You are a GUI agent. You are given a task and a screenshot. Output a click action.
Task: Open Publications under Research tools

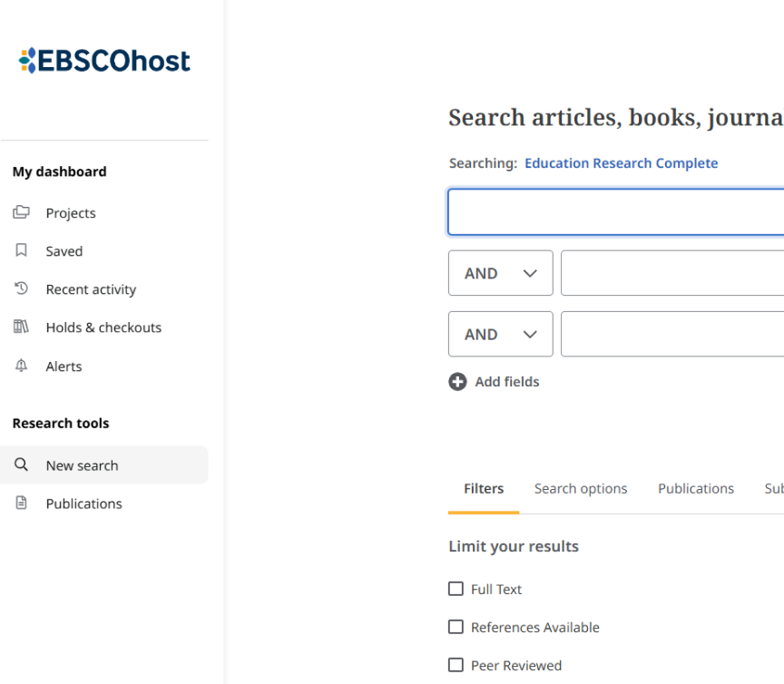(84, 503)
